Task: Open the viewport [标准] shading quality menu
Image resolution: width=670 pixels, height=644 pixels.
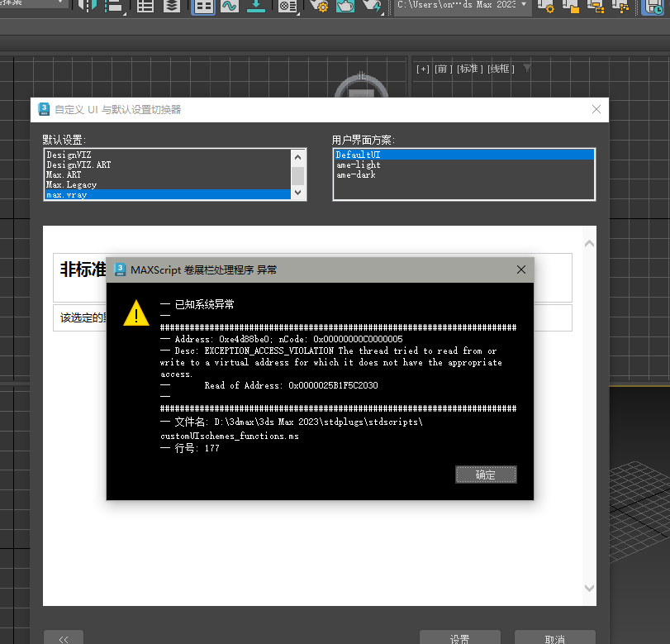Action: [469, 69]
